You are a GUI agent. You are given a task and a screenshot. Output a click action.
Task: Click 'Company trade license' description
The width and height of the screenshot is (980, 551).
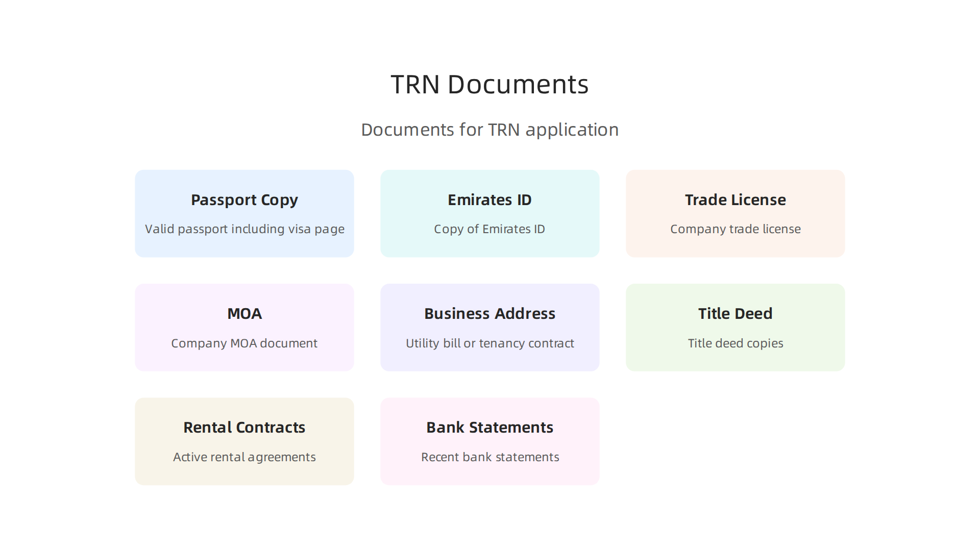pos(735,229)
